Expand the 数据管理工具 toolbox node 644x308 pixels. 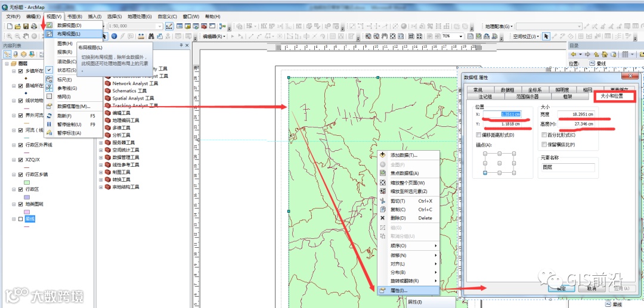tap(101, 157)
